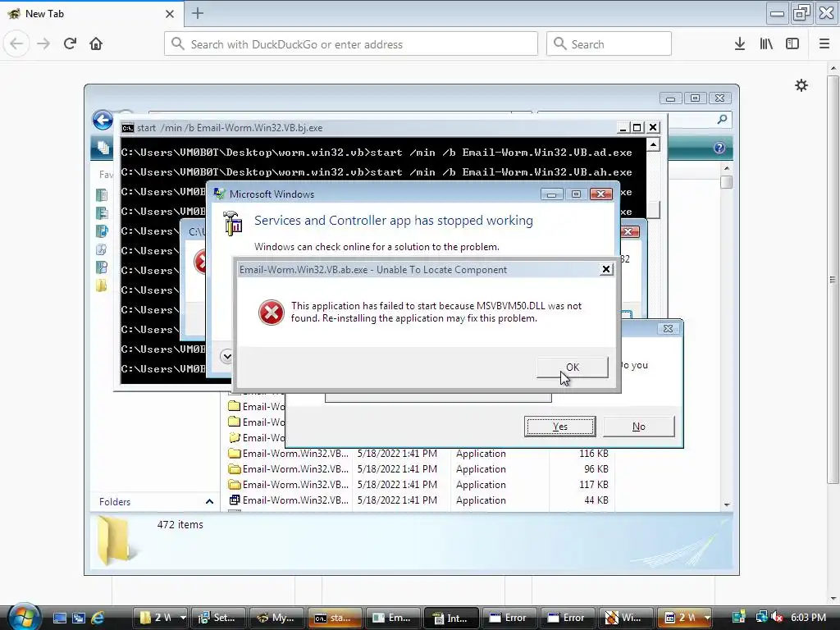Select the 117 KB Email-Worm.Win32.VB file

tap(421, 484)
